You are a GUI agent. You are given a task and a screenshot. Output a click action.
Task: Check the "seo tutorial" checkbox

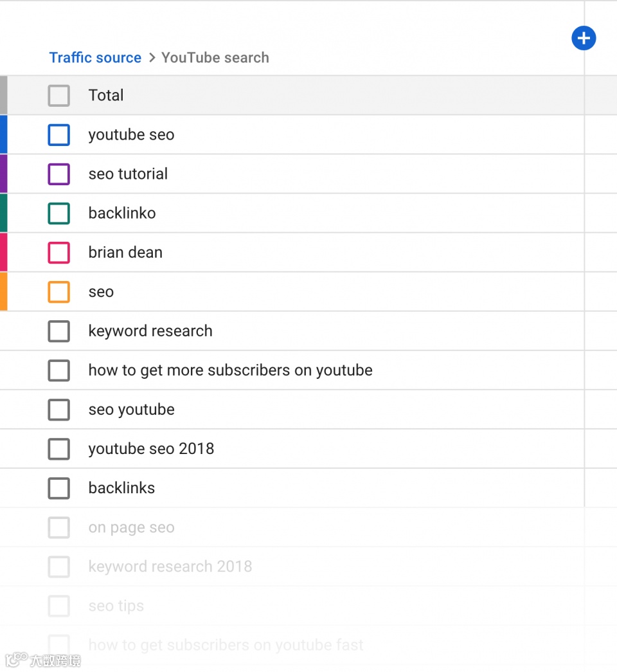[x=58, y=174]
